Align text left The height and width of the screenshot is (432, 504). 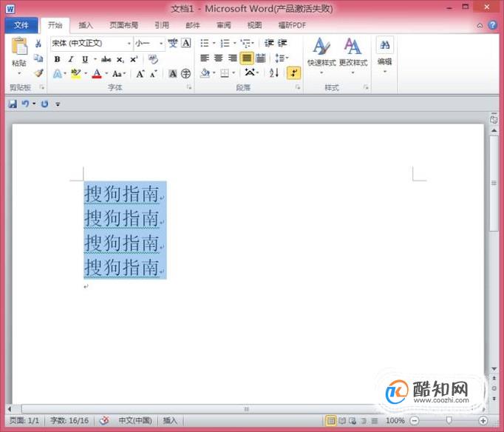205,58
